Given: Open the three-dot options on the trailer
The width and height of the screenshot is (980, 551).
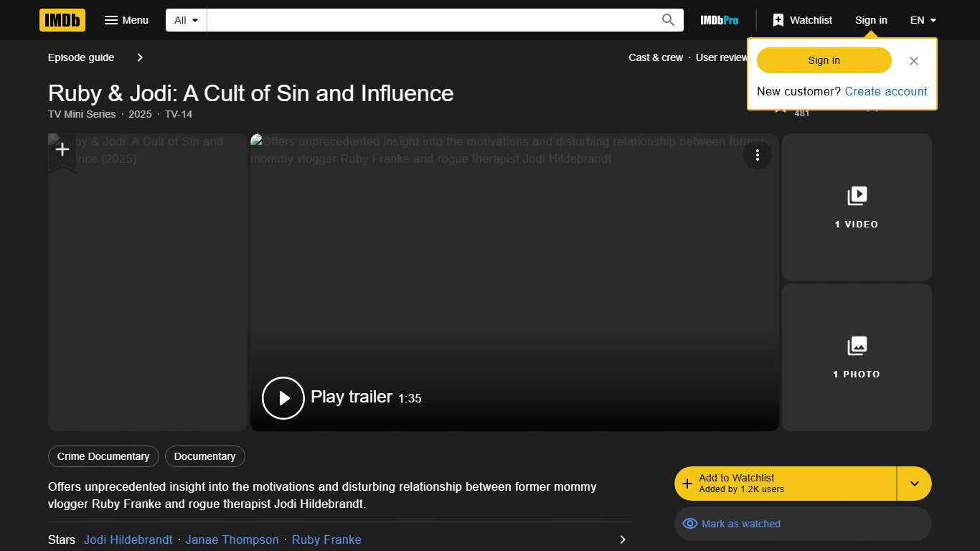Looking at the screenshot, I should pos(758,155).
